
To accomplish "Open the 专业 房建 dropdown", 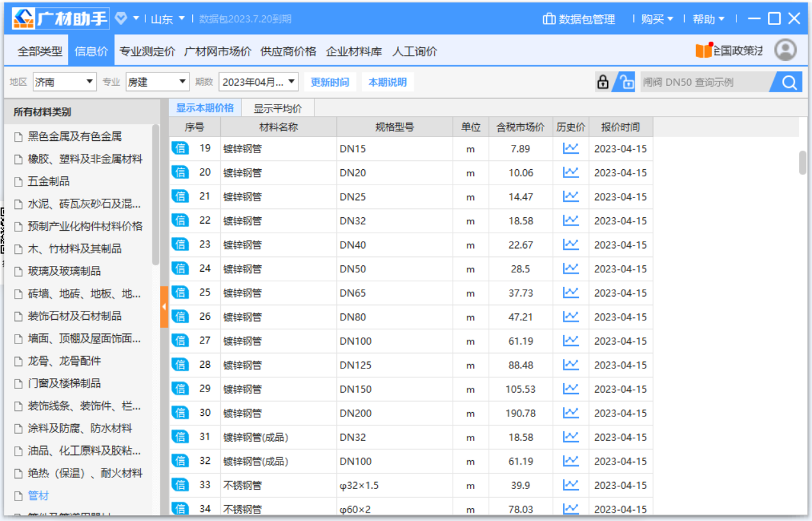I will coord(158,82).
